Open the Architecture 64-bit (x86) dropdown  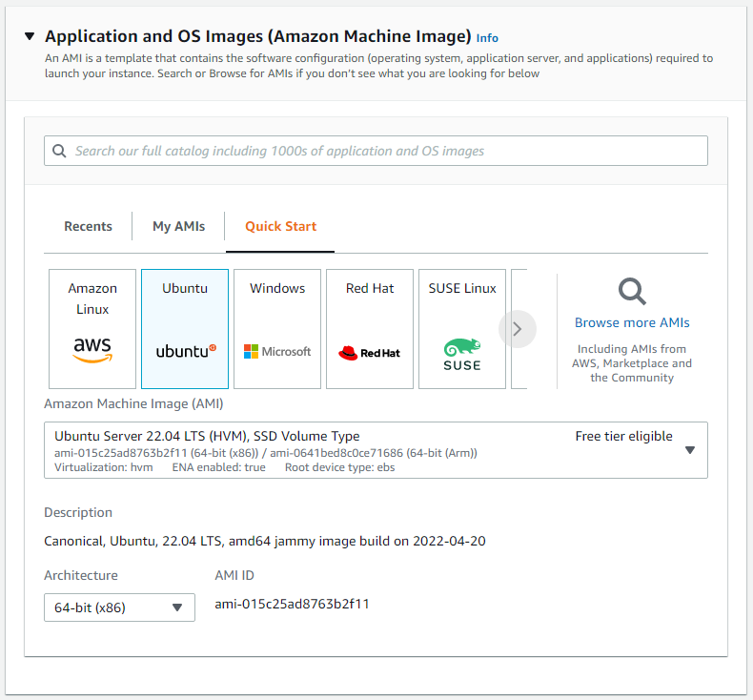point(119,607)
